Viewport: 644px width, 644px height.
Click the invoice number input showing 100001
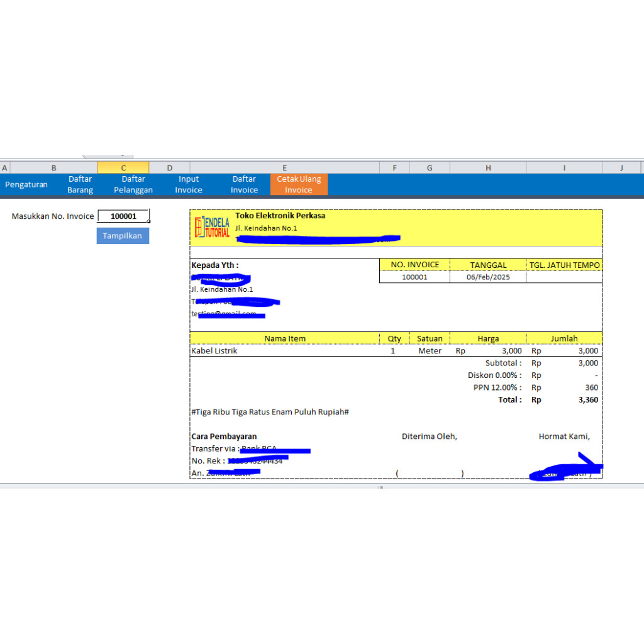pos(123,216)
